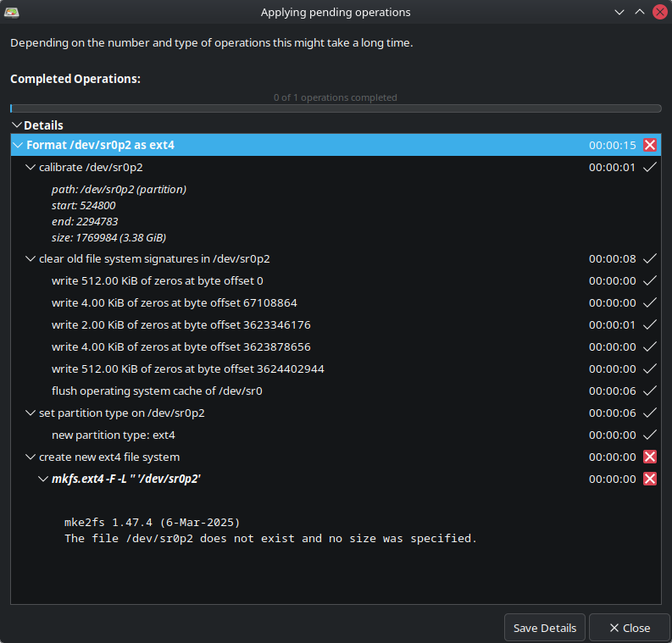The height and width of the screenshot is (643, 672).
Task: Select write 4.00 KiB at offset 67108864 row
Action: tap(336, 303)
